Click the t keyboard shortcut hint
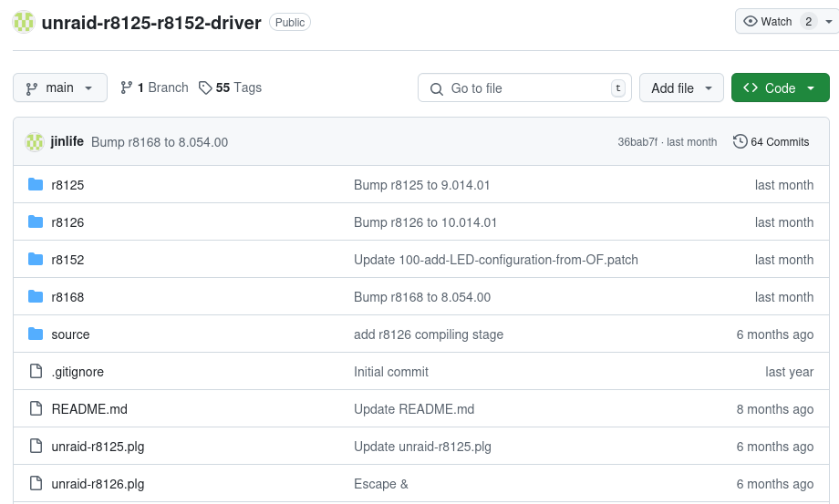The height and width of the screenshot is (504, 839). click(618, 88)
